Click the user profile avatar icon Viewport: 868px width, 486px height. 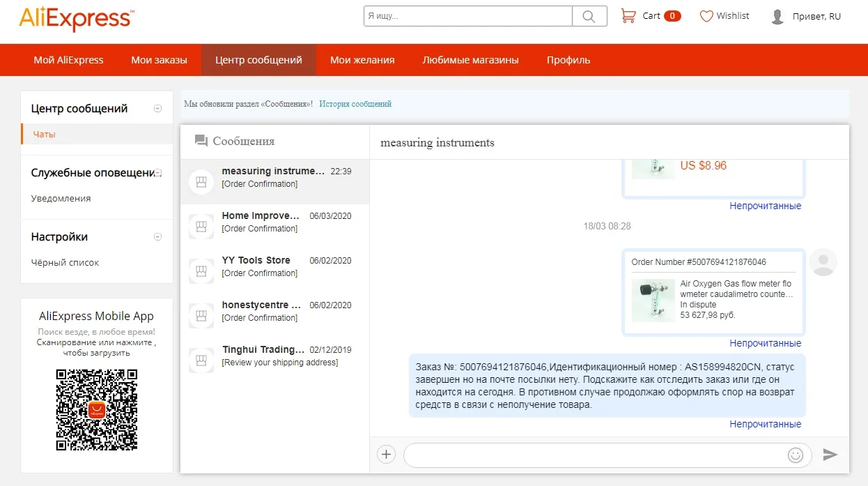(x=778, y=16)
